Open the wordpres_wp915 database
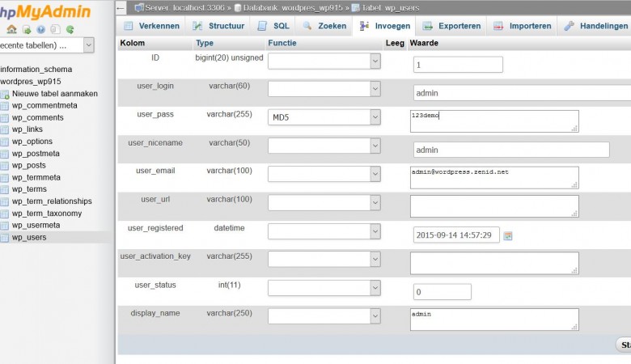631x364 pixels. pyautogui.click(x=31, y=81)
